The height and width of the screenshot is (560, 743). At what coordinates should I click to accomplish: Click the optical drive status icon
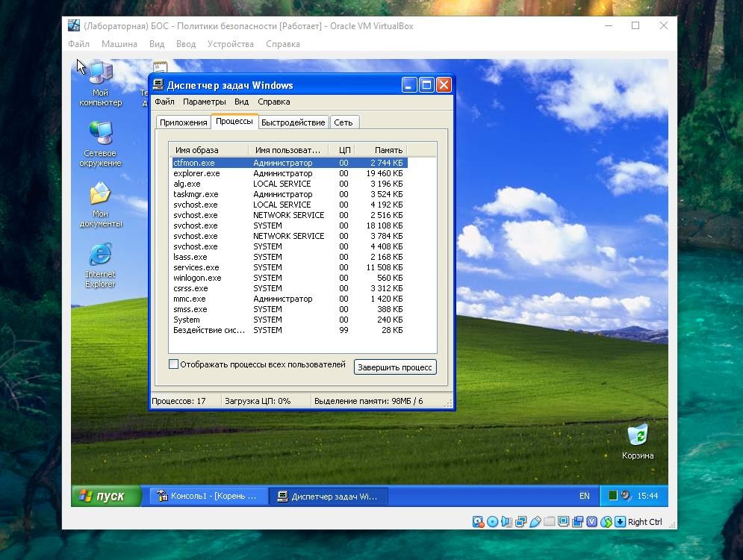(x=492, y=522)
